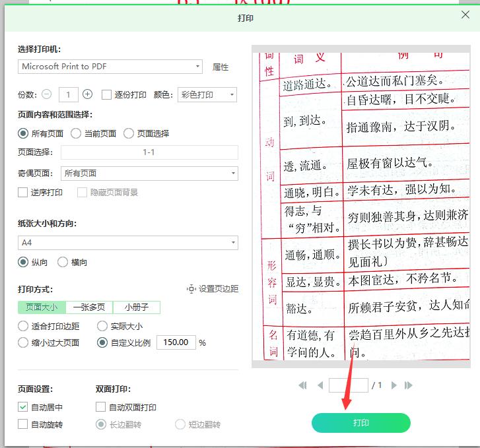Toggle 隐藏页面背景 checkbox

tap(82, 193)
